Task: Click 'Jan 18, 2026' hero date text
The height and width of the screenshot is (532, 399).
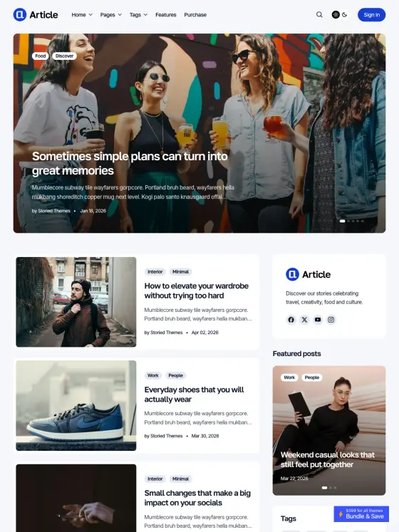Action: [93, 211]
